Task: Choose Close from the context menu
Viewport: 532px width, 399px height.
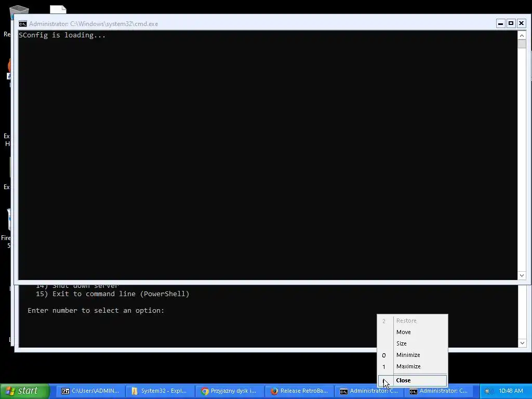Action: 413,380
